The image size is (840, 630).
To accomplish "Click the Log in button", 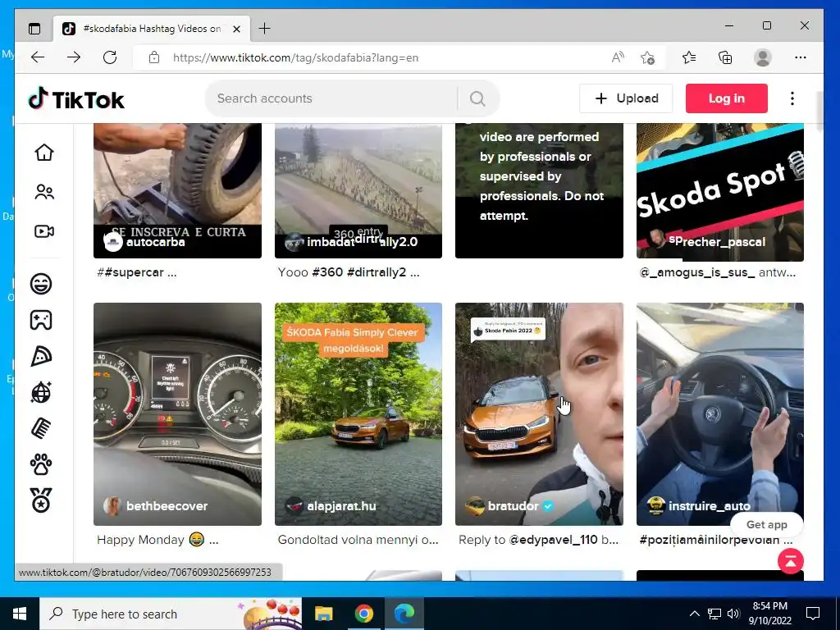I will point(727,98).
